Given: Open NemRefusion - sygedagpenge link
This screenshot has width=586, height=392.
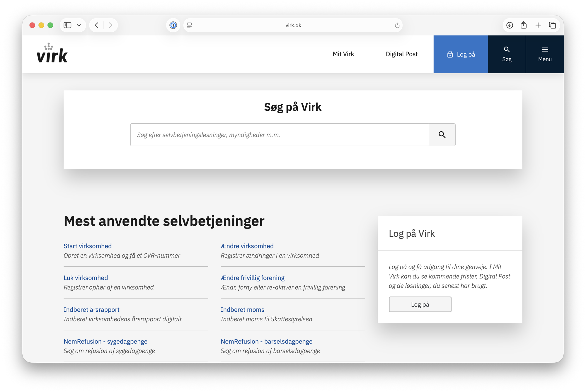Looking at the screenshot, I should (x=105, y=341).
